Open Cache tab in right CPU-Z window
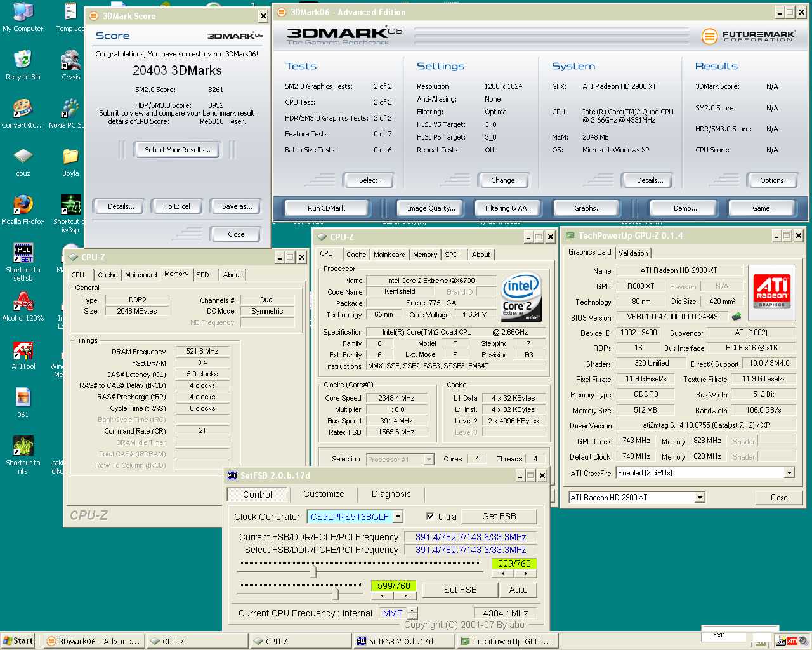 click(x=356, y=255)
